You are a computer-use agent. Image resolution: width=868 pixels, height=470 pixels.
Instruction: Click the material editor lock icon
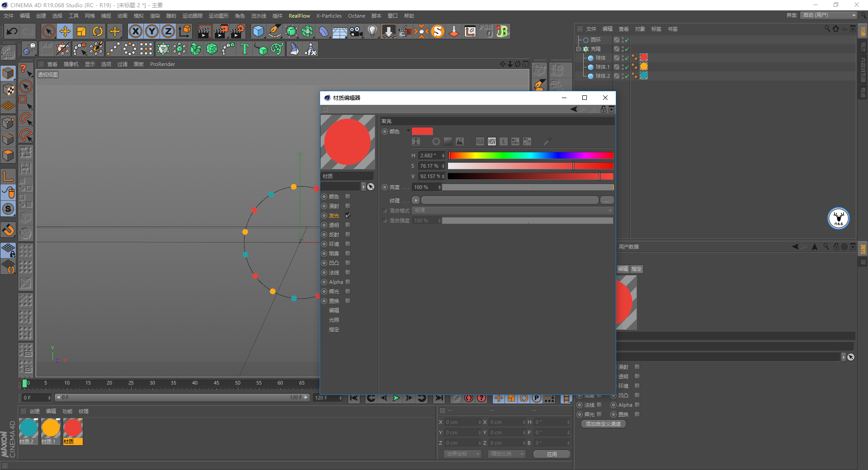[x=604, y=109]
